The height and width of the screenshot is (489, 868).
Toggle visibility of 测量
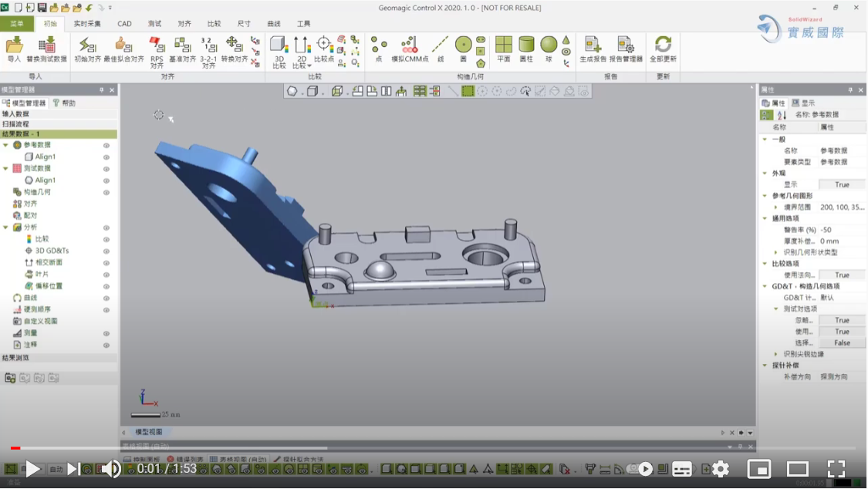(x=106, y=333)
